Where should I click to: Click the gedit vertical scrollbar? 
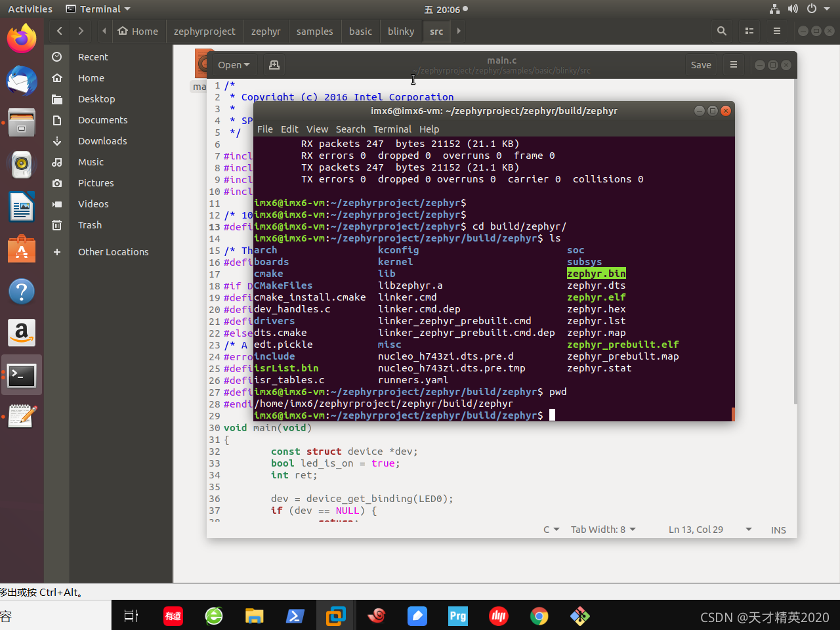click(795, 241)
